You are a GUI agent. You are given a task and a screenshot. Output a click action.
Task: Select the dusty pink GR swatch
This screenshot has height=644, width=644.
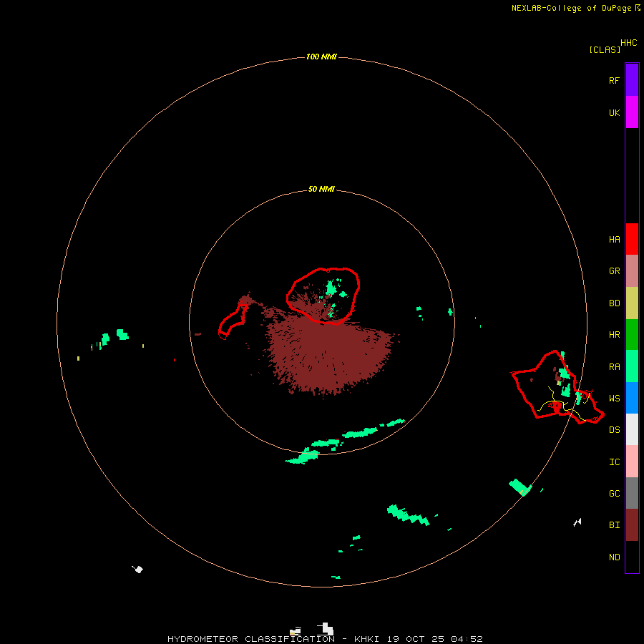pyautogui.click(x=632, y=271)
